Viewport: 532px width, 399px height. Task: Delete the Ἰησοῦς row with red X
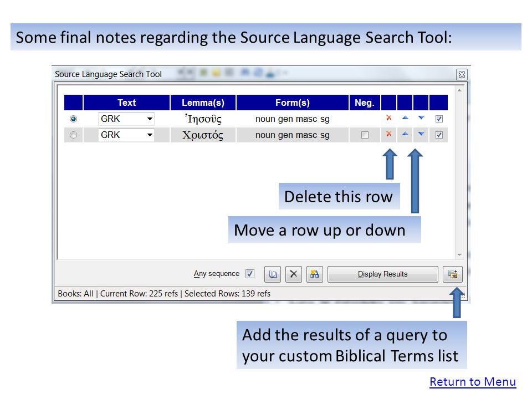coord(389,117)
